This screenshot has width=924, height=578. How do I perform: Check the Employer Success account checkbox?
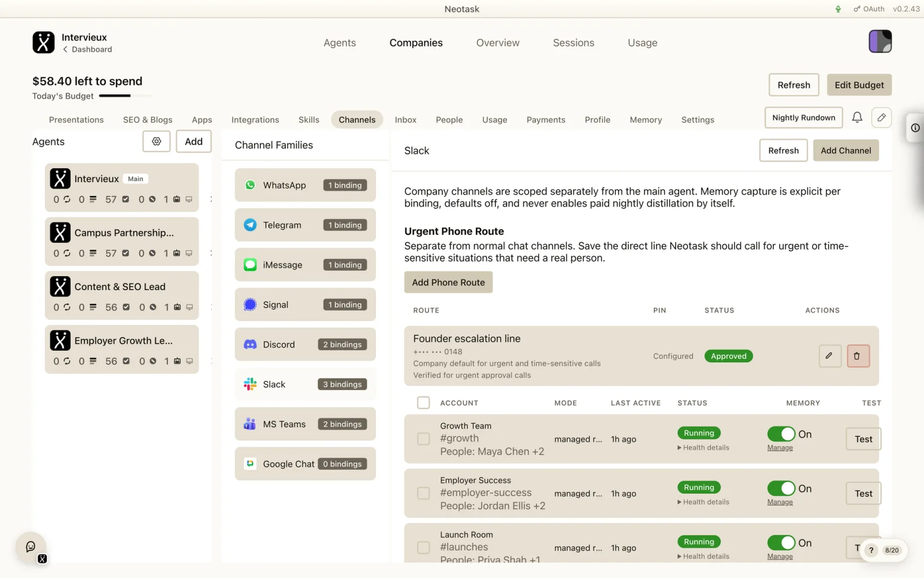click(423, 493)
